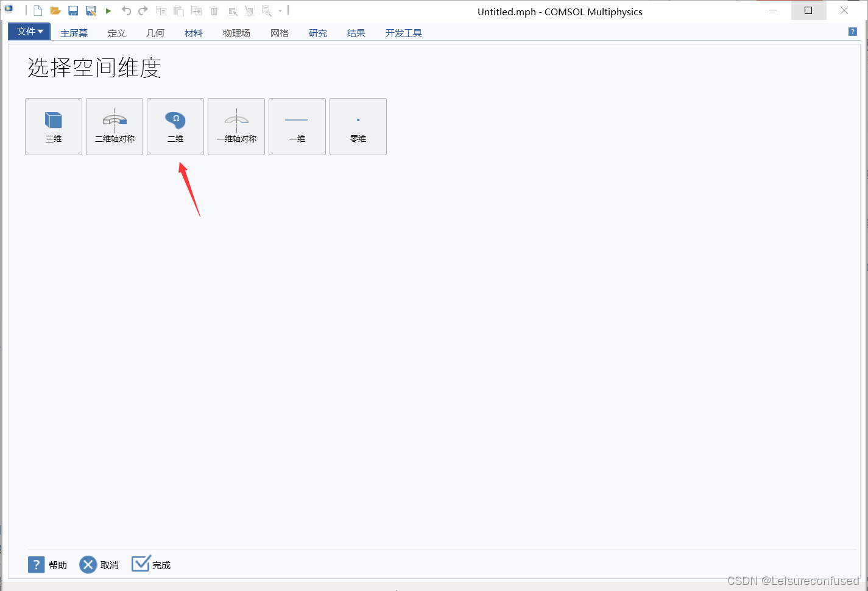Select the 一维轴对称 space dimension
This screenshot has height=591, width=868.
point(236,127)
